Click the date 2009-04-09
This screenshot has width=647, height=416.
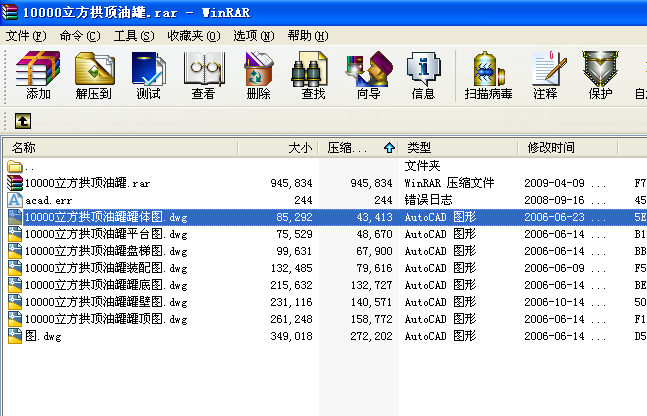tap(555, 183)
